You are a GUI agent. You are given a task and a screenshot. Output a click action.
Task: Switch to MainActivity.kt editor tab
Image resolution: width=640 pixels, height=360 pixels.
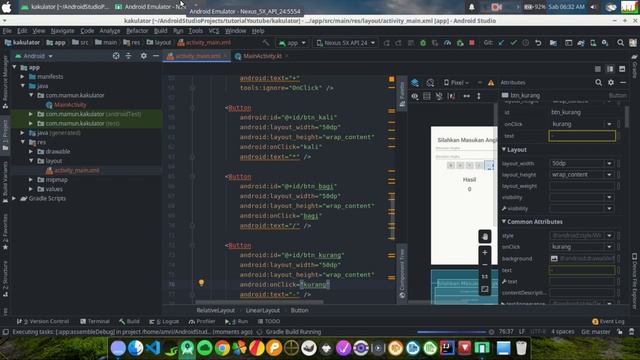point(262,56)
